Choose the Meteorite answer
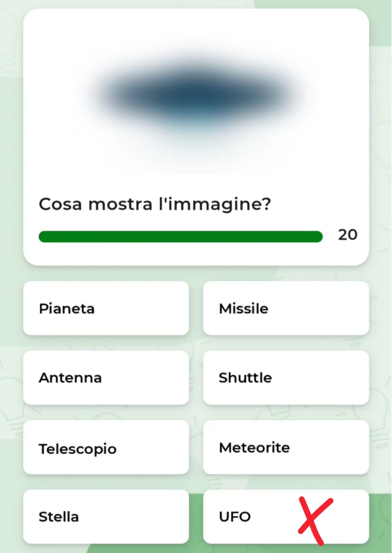Screen dimensions: 392x553 [286, 448]
